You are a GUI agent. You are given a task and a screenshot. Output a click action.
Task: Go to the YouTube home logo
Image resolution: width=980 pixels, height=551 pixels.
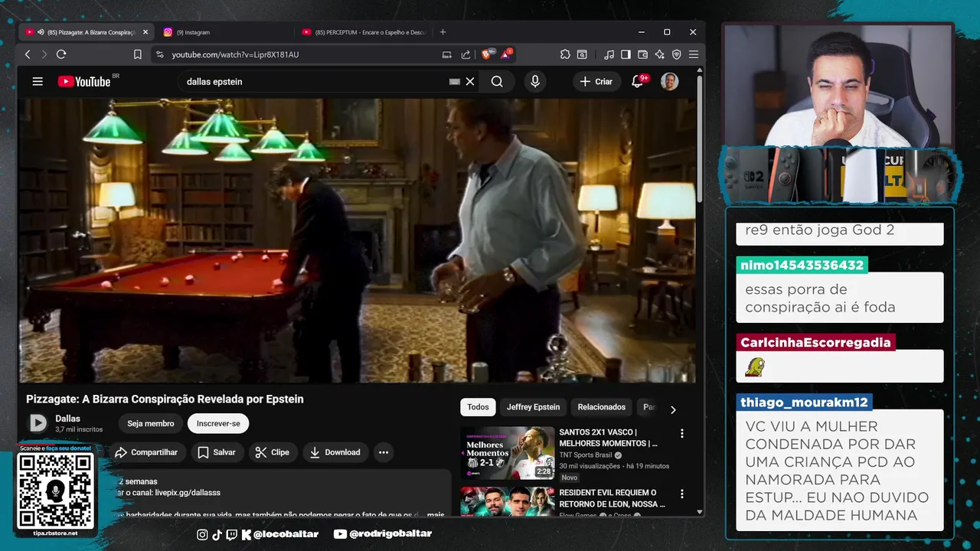pos(84,81)
